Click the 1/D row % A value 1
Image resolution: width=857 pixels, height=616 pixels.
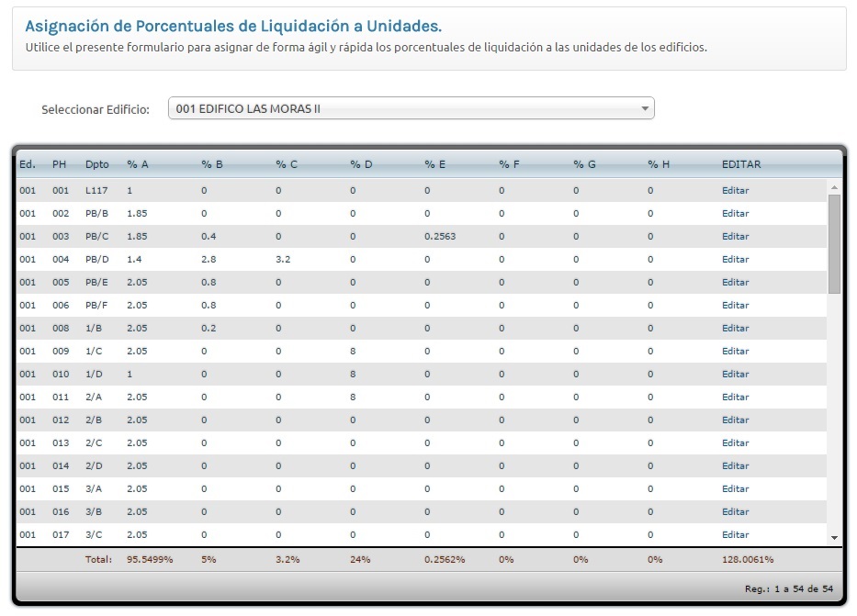130,374
